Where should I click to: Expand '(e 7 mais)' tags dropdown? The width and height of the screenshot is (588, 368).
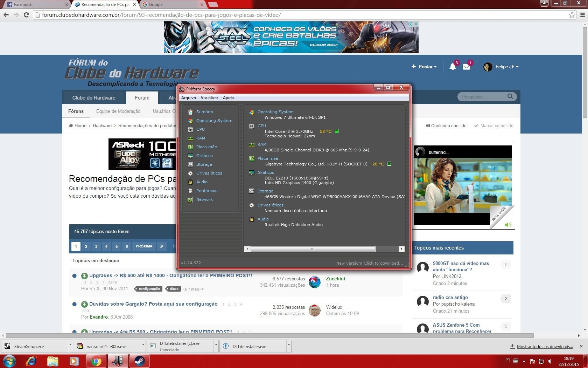(193, 289)
